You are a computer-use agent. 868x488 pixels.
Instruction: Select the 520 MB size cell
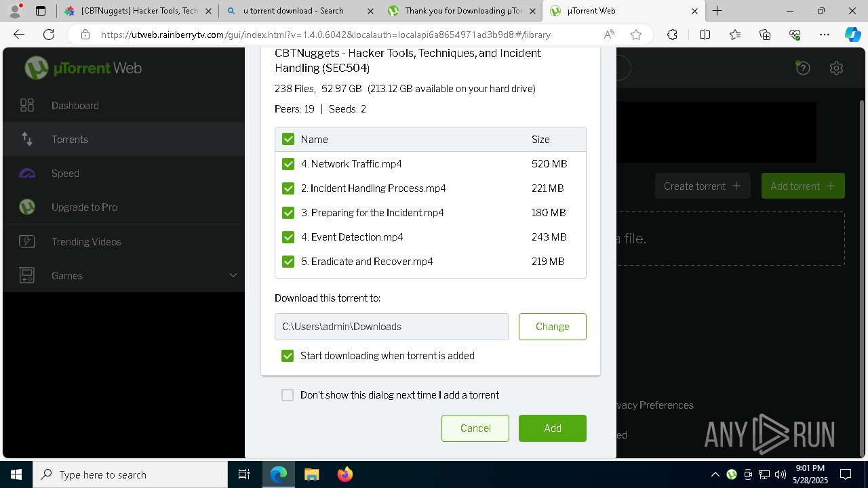point(549,163)
